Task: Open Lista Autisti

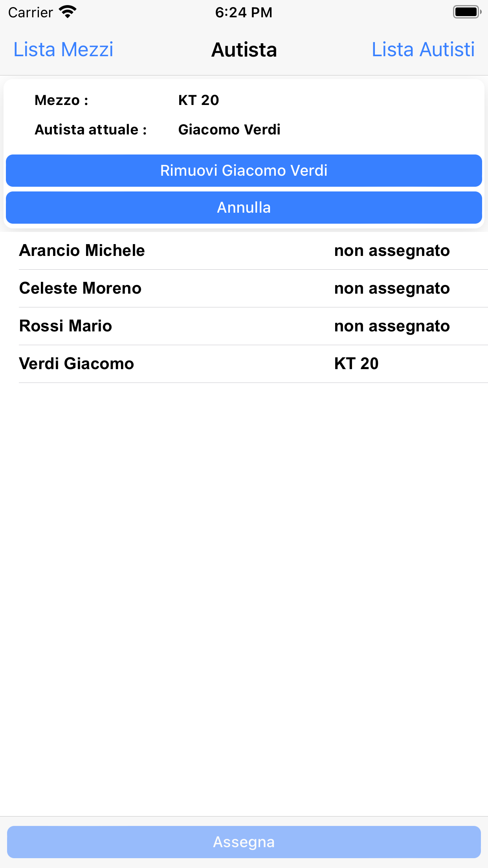Action: coord(423,50)
